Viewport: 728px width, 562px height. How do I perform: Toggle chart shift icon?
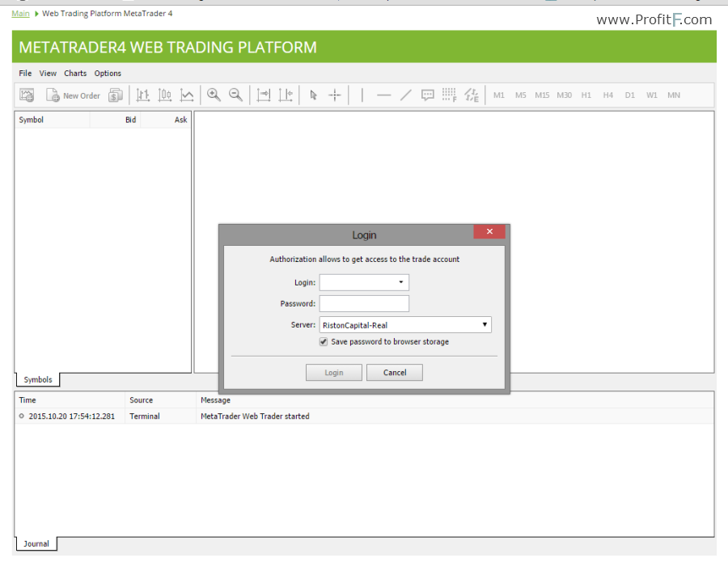286,95
